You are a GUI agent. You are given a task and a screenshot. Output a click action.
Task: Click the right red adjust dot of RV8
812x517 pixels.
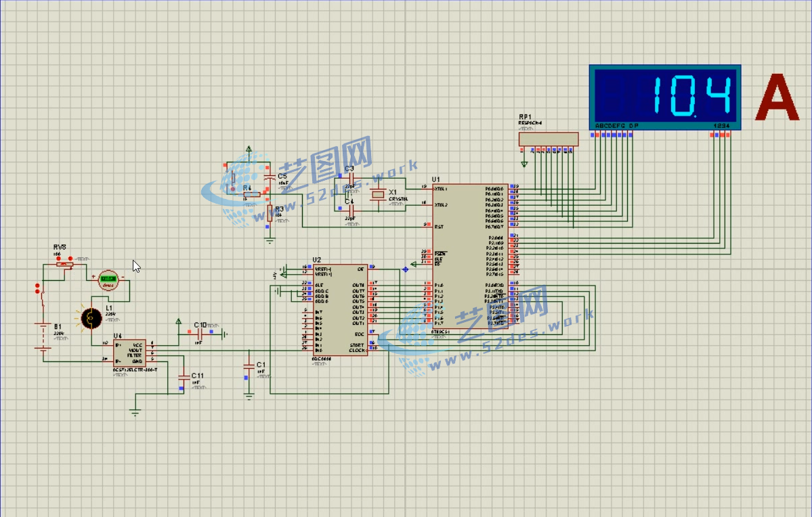tap(70, 258)
